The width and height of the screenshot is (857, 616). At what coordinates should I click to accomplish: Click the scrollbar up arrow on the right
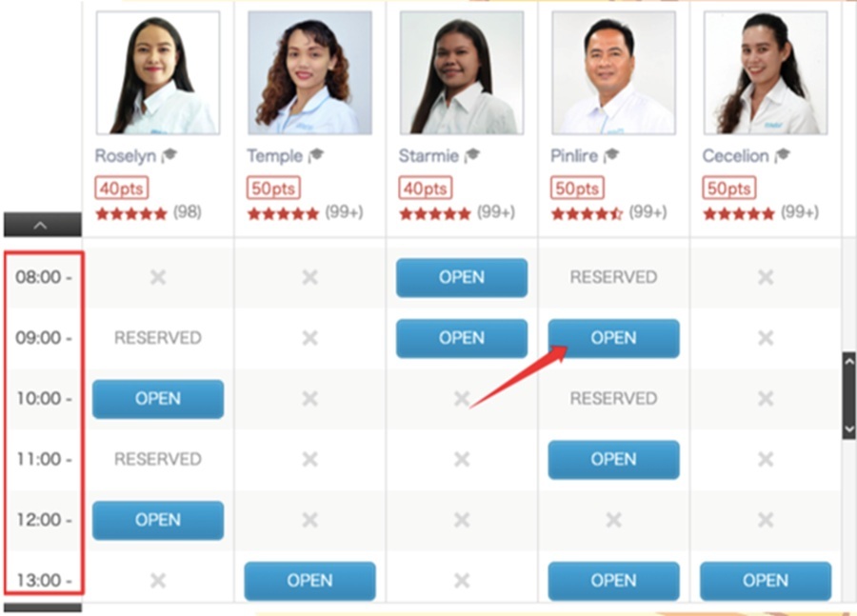click(x=848, y=361)
